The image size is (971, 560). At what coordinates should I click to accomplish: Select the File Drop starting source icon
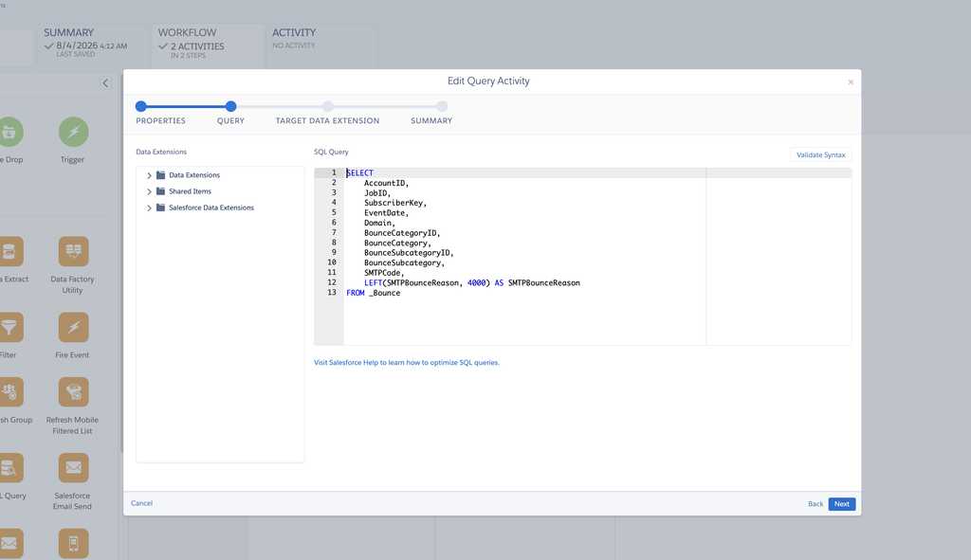tap(9, 132)
